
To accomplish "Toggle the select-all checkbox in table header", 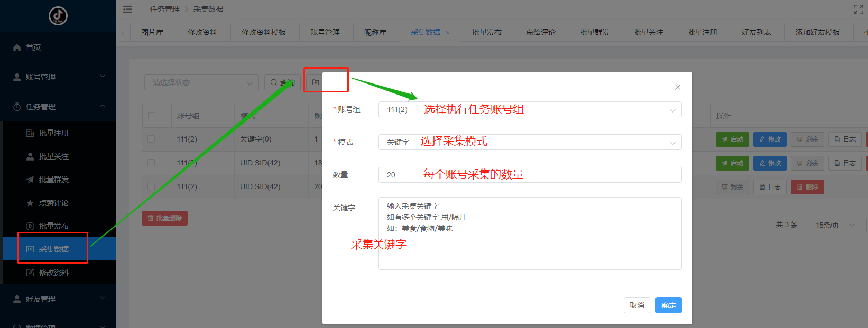I will pos(152,116).
